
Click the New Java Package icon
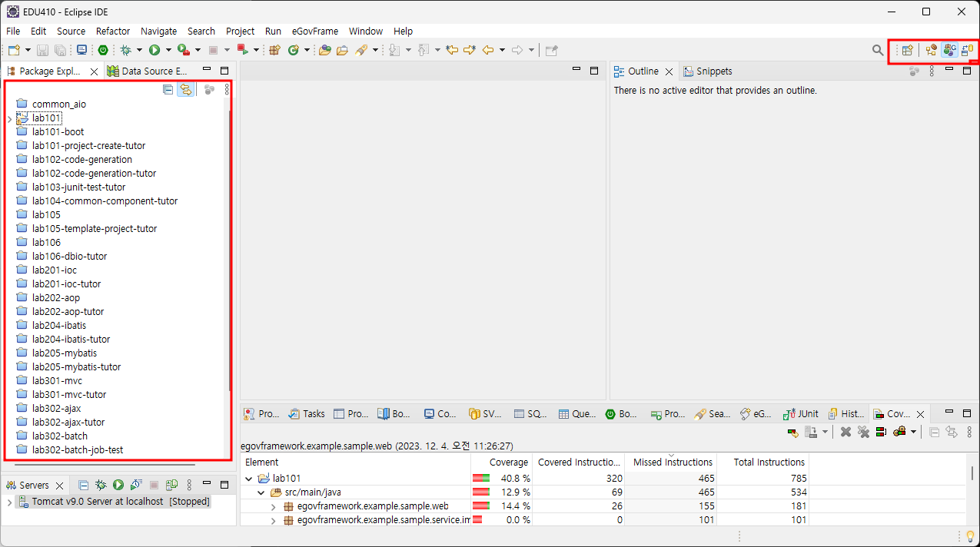pos(274,50)
